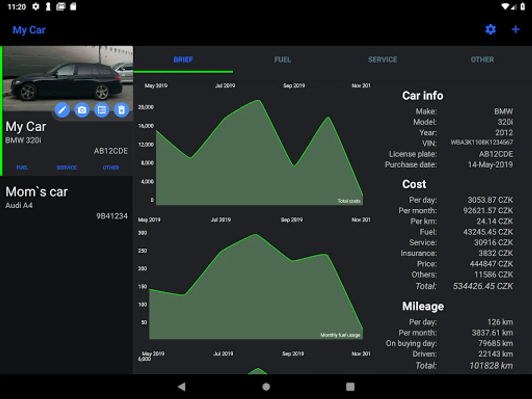Screen dimensions: 532x399
Task: Tap SERVICE link under My Car card
Action: pyautogui.click(x=66, y=168)
